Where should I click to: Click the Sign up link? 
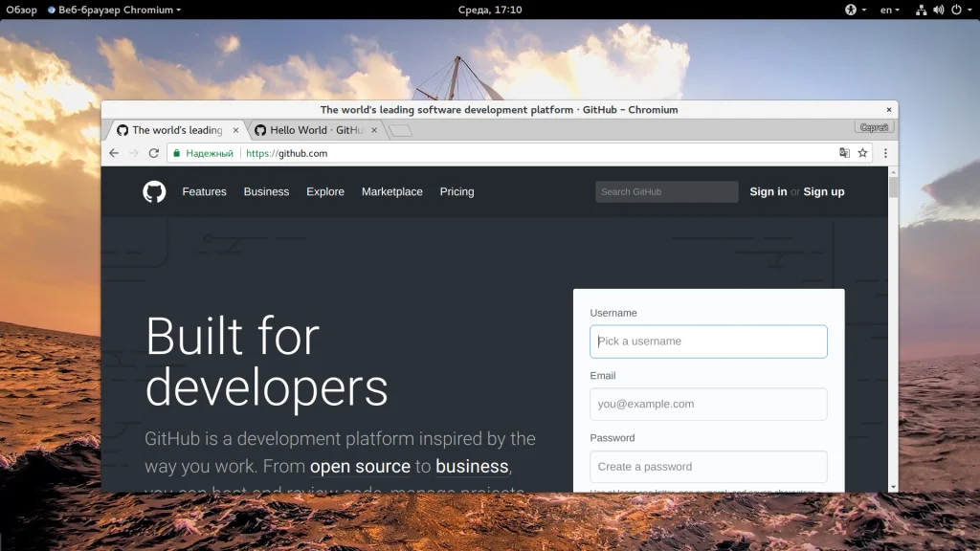pos(823,192)
